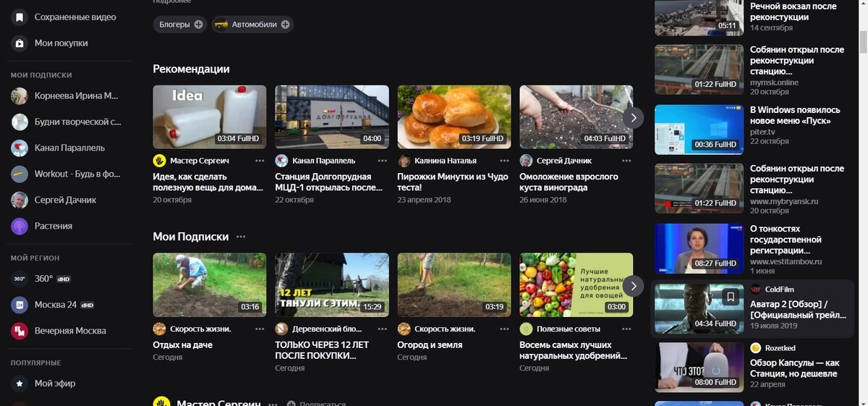Play Лучшие натуральные удобрения thumbnail
868x406 pixels.
pos(576,285)
